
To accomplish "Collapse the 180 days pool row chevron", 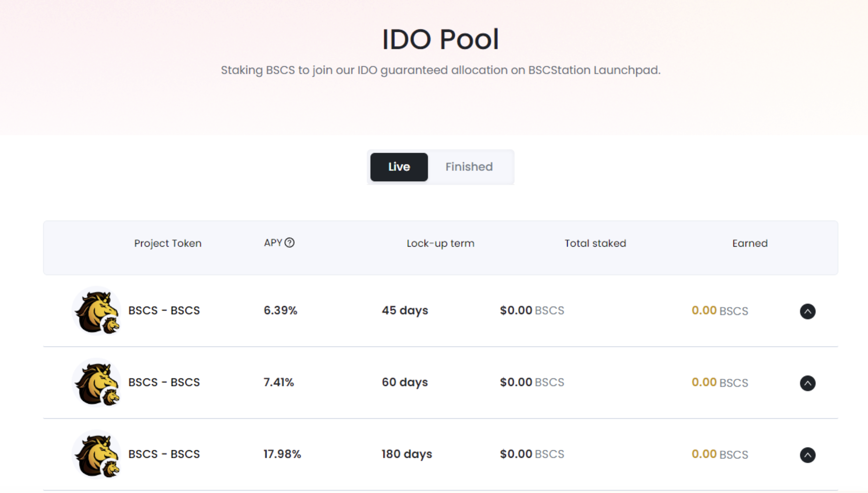I will point(807,455).
